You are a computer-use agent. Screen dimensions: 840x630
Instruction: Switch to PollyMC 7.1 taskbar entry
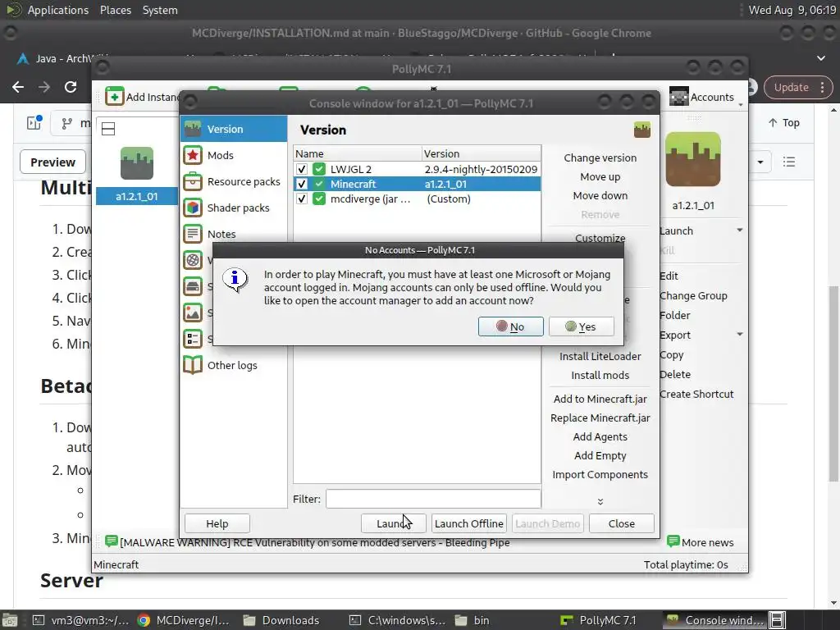[599, 620]
